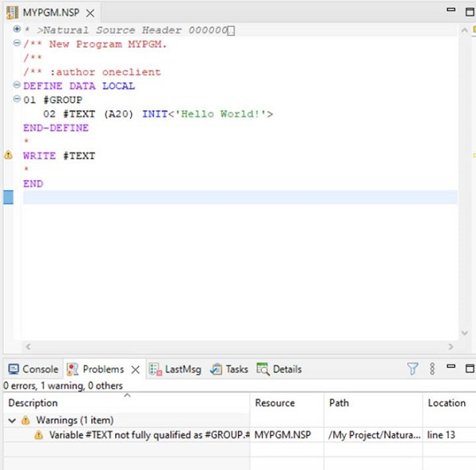
Task: Expand the folded Natural Source Header
Action: pos(17,29)
